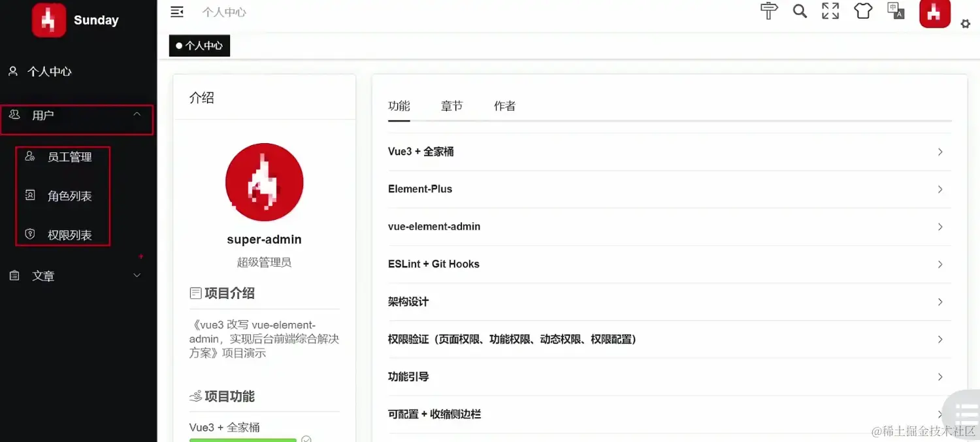Viewport: 980px width, 442px height.
Task: Click the 项目介绍 heading
Action: 229,293
